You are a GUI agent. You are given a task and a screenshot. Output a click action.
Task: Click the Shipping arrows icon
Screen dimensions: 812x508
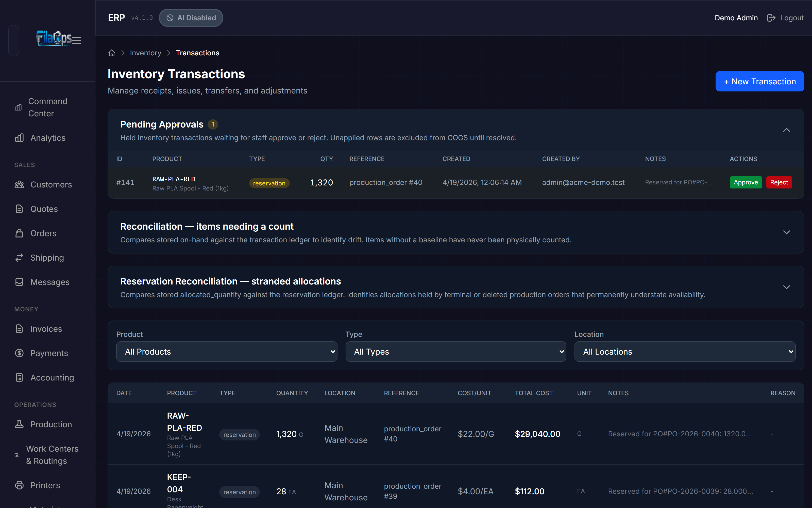click(x=19, y=257)
